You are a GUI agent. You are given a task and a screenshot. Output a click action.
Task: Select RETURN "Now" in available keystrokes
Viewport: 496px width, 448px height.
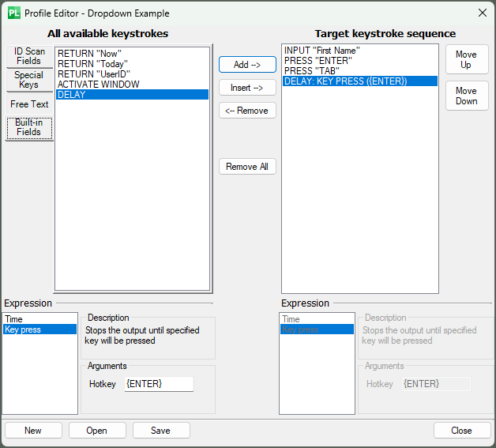click(x=132, y=54)
